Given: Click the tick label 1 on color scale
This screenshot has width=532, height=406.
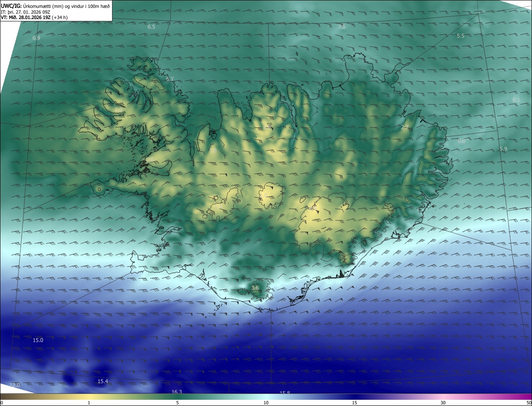Looking at the screenshot, I should (89, 403).
